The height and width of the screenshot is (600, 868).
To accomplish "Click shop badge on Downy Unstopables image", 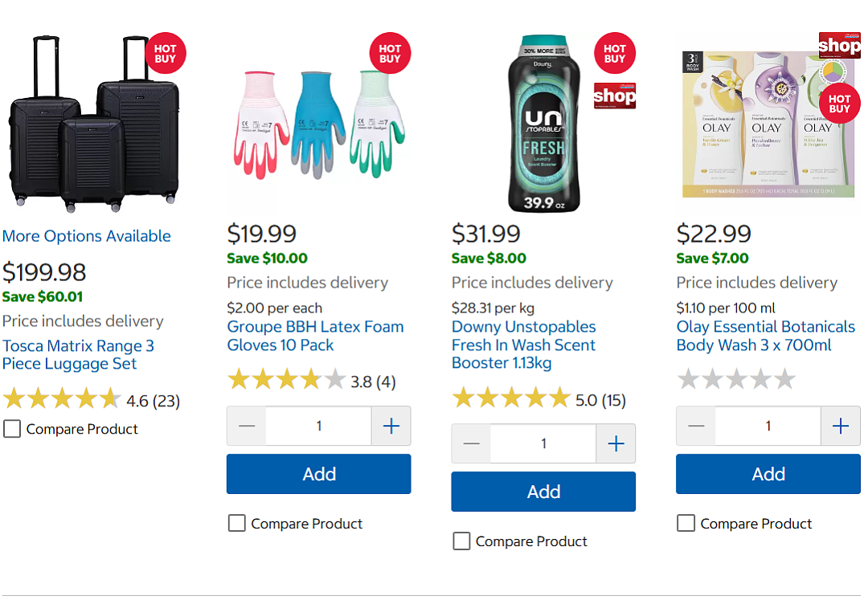I will tap(615, 96).
